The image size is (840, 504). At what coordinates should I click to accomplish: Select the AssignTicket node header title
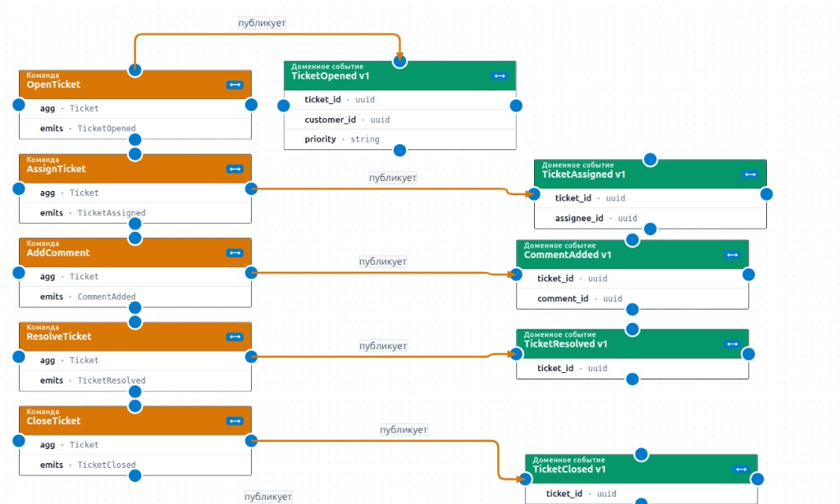tap(57, 169)
